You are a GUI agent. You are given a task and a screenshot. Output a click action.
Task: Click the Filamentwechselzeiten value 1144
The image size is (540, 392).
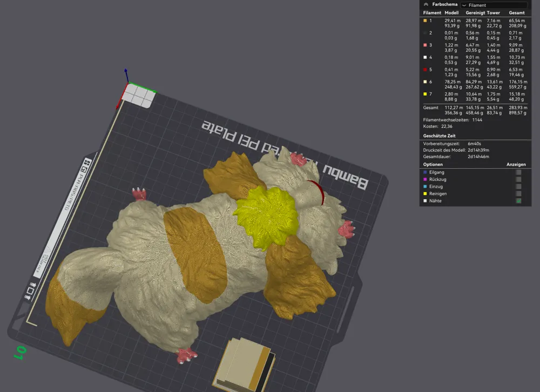pos(477,120)
